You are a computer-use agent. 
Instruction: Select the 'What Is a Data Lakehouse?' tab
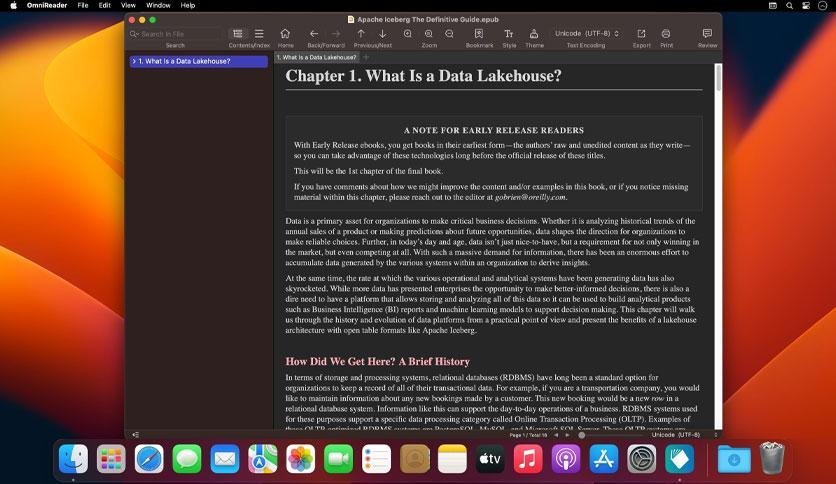316,57
